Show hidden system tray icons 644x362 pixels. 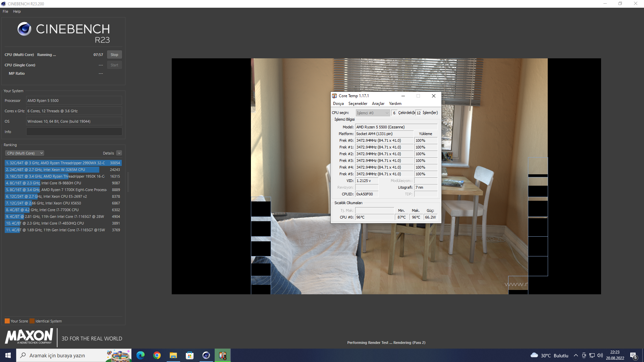pyautogui.click(x=576, y=355)
